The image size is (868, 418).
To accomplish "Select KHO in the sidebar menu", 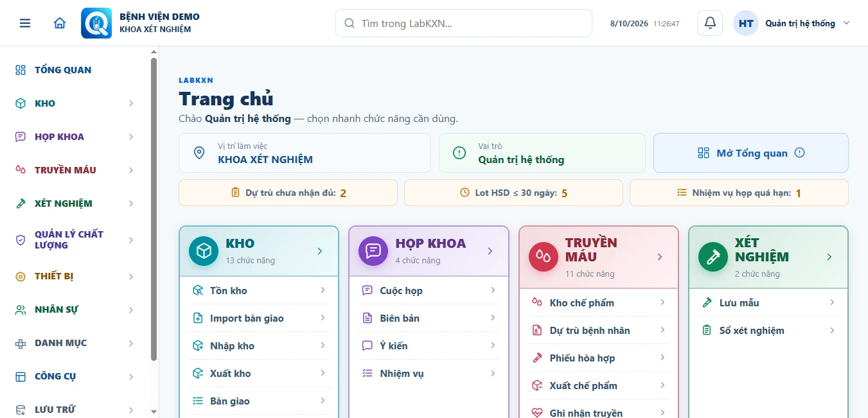I will point(75,103).
